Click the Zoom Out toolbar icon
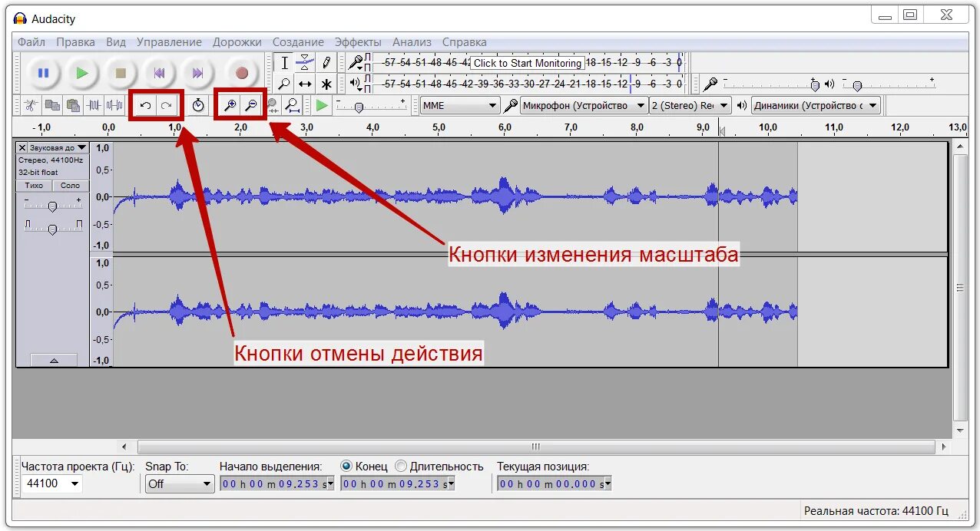 click(x=251, y=105)
